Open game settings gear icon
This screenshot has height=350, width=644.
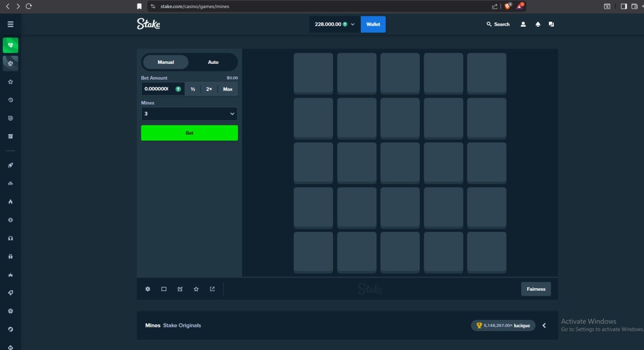tap(147, 289)
